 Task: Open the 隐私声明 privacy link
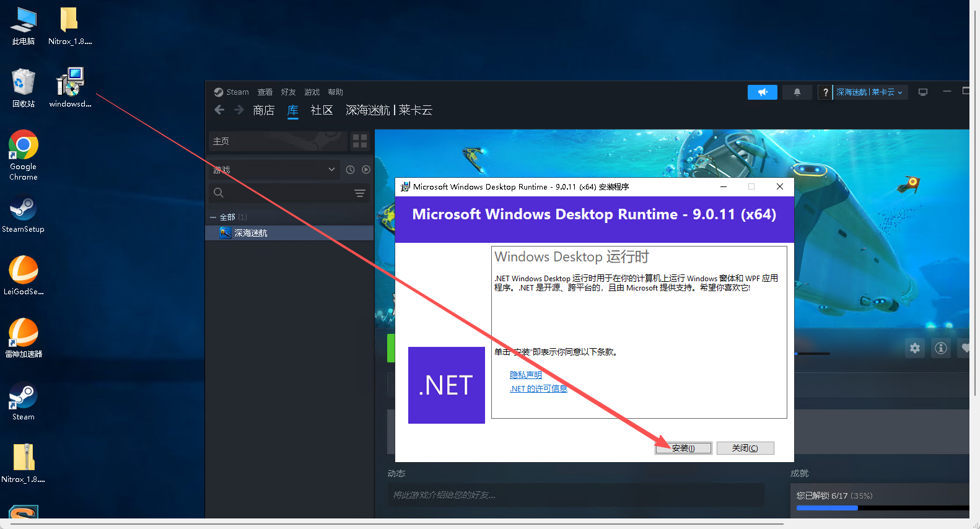(x=525, y=375)
